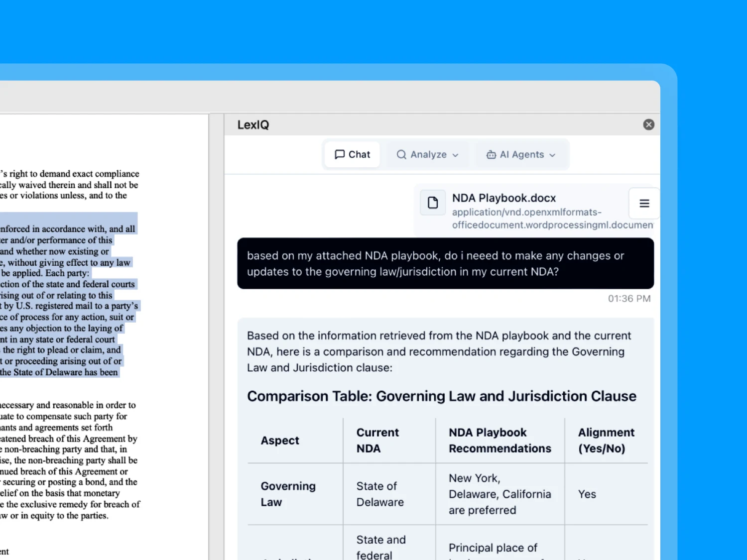Image resolution: width=747 pixels, height=560 pixels.
Task: Click the magnifier icon in the Analyze tab
Action: [x=401, y=155]
